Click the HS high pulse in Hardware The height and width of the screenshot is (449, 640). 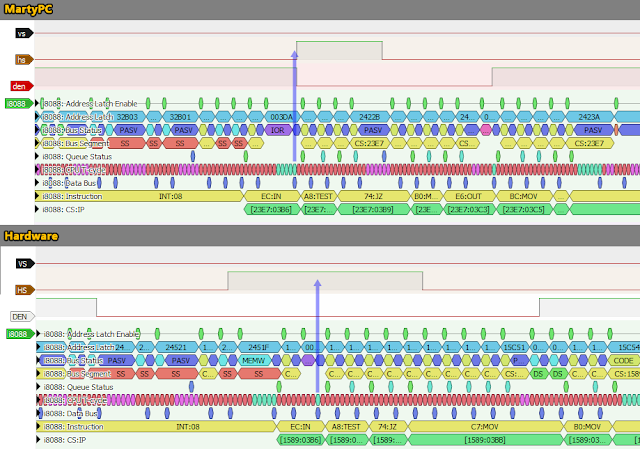[325, 280]
